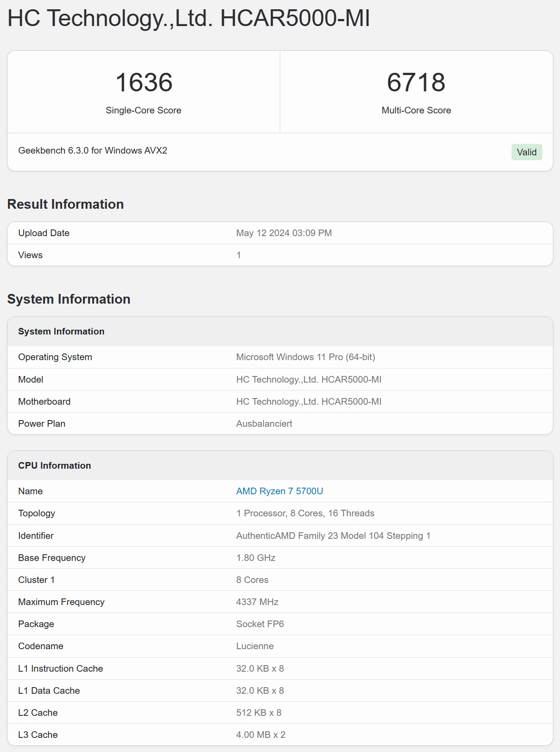560x752 pixels.
Task: Select the Model row's HCAR5000-MI value
Action: click(x=308, y=380)
